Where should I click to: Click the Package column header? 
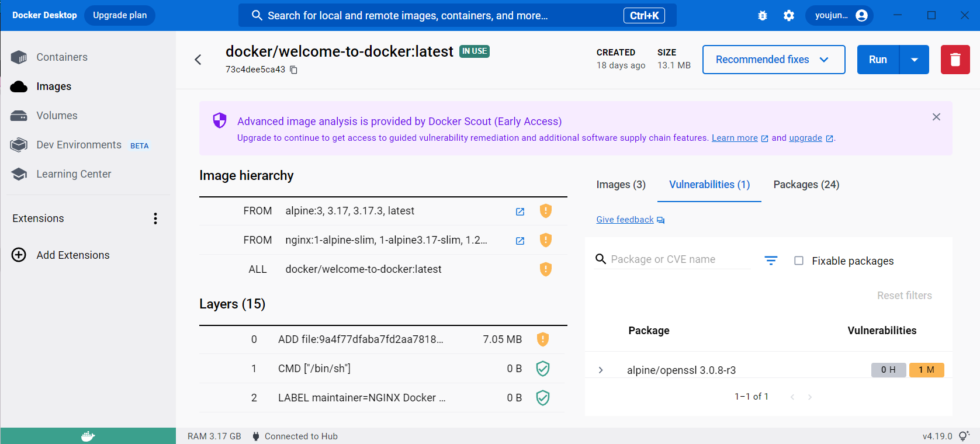pyautogui.click(x=649, y=331)
